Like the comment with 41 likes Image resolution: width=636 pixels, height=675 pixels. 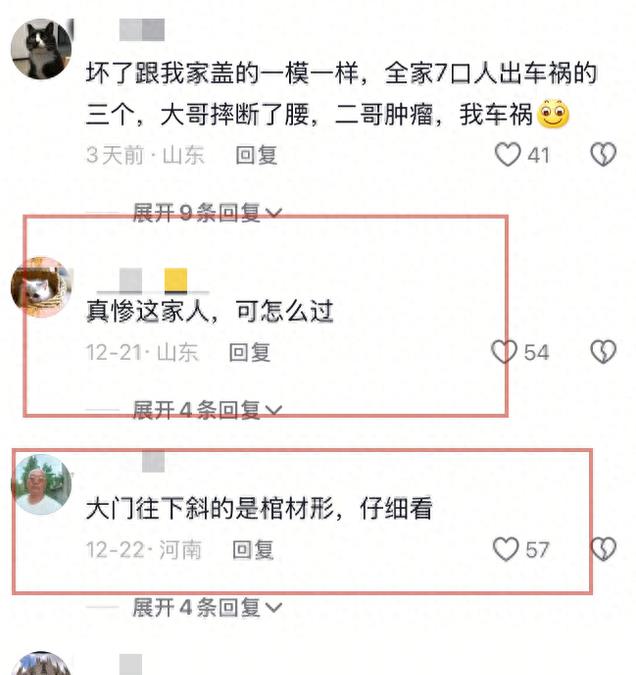[x=508, y=155]
